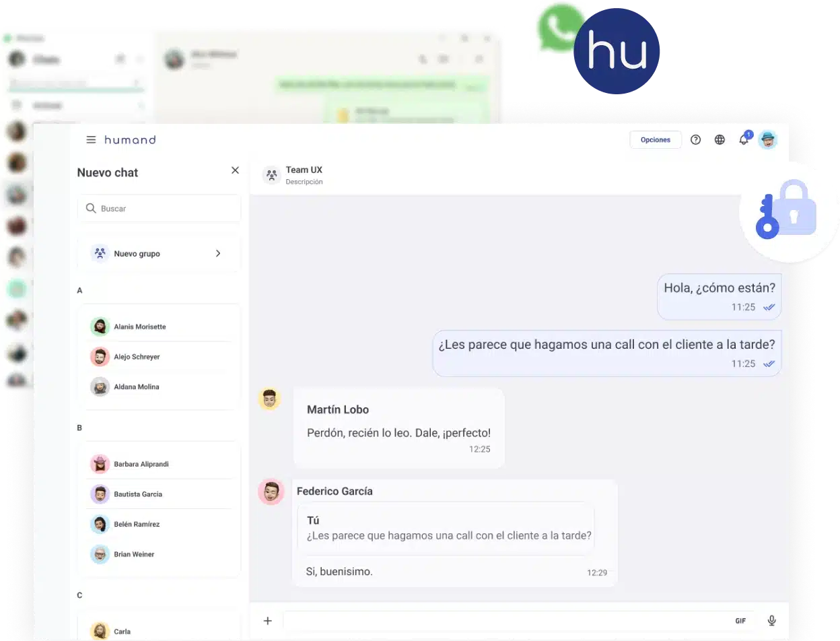Close the Nuevo chat panel

pos(235,170)
